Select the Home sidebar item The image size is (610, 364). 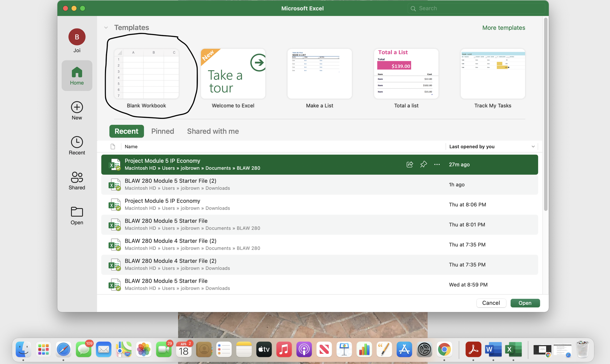(77, 76)
